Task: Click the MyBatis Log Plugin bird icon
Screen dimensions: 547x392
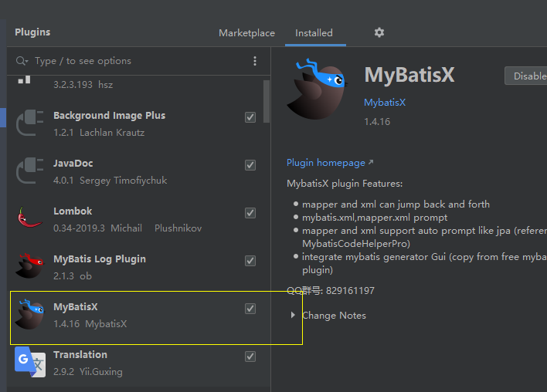Action: (30, 265)
